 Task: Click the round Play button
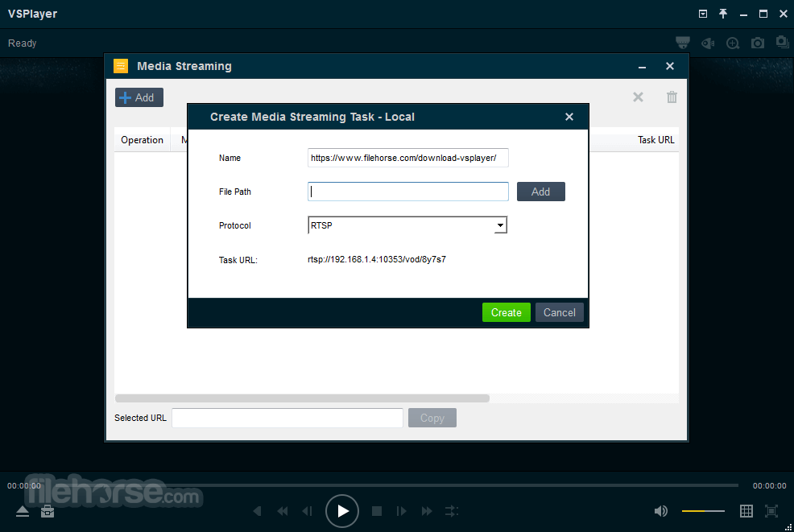pos(342,511)
